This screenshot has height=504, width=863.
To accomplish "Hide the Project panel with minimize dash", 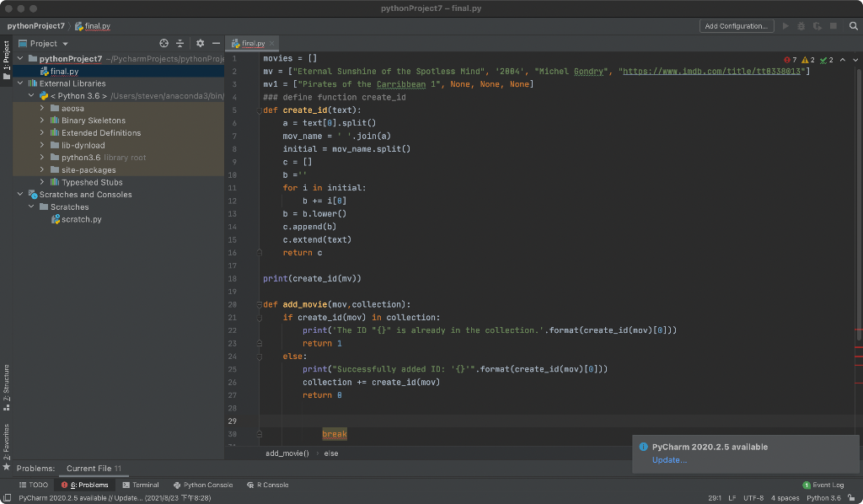I will point(216,43).
